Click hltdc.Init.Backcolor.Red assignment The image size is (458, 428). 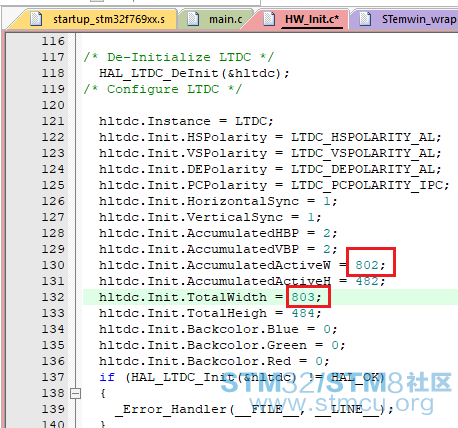click(214, 361)
